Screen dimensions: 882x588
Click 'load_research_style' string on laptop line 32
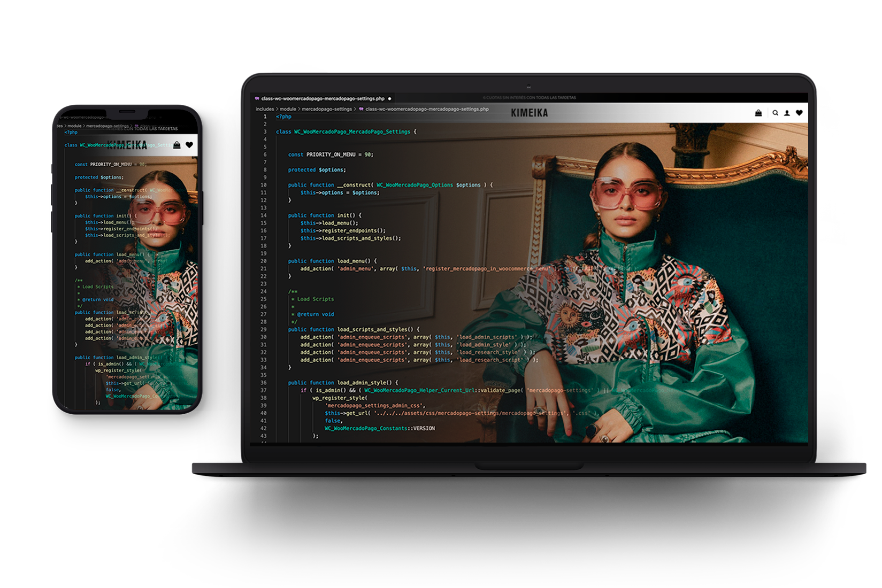pyautogui.click(x=488, y=352)
